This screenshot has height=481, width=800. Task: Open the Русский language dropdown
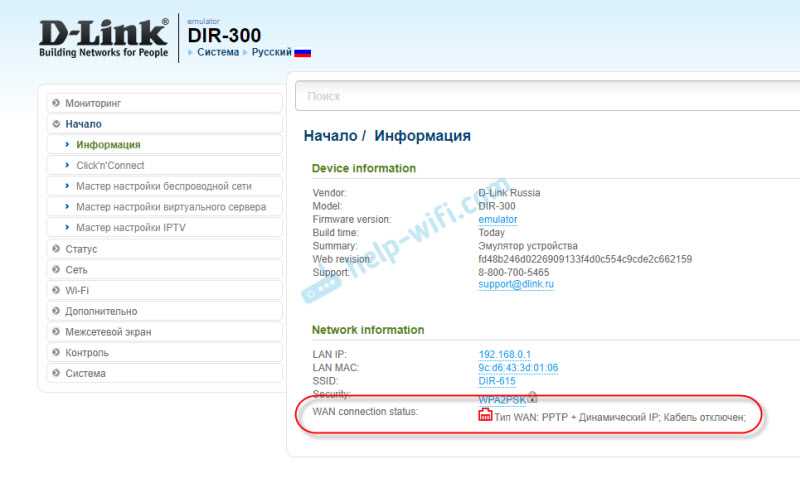[271, 52]
